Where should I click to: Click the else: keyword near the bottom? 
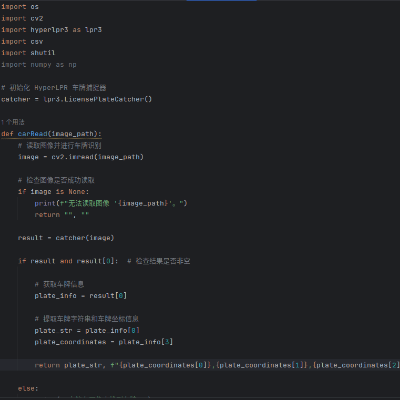[28, 388]
